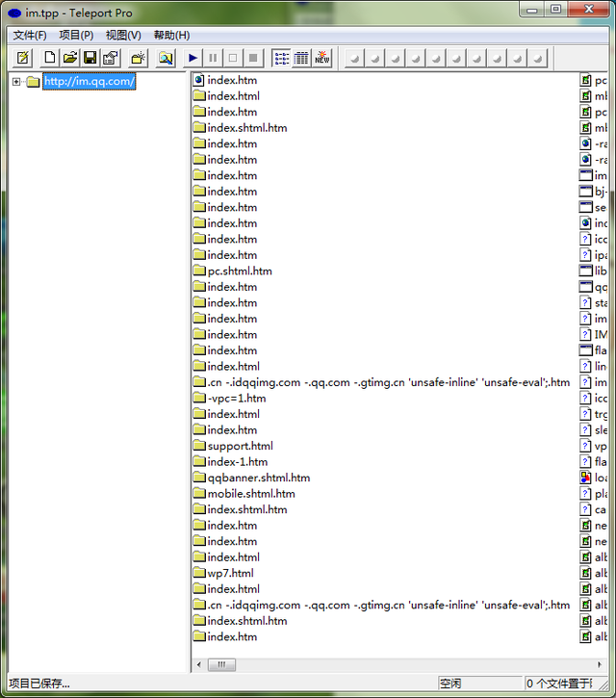616x698 pixels.
Task: Save project with the floppy disk icon
Action: pos(90,58)
